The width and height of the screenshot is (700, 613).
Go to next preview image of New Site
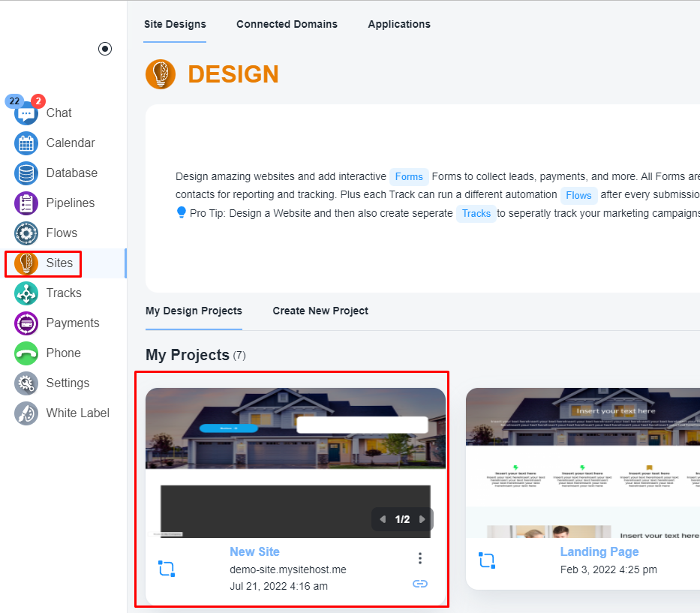(422, 519)
